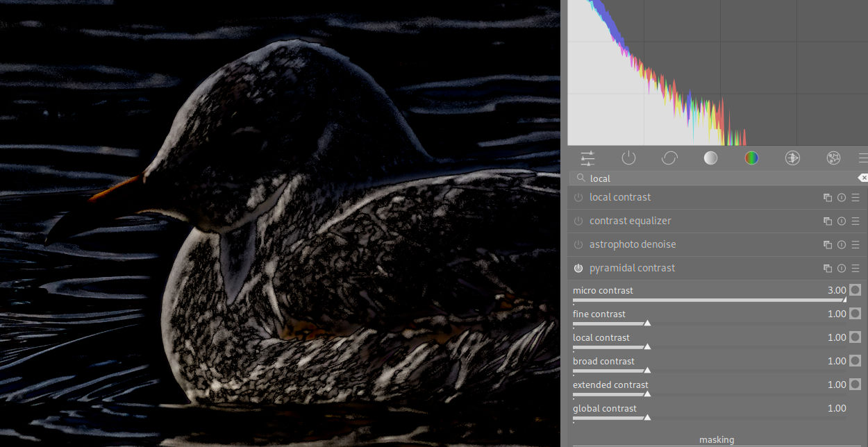Open presets menu for pyramidal contrast

(856, 269)
